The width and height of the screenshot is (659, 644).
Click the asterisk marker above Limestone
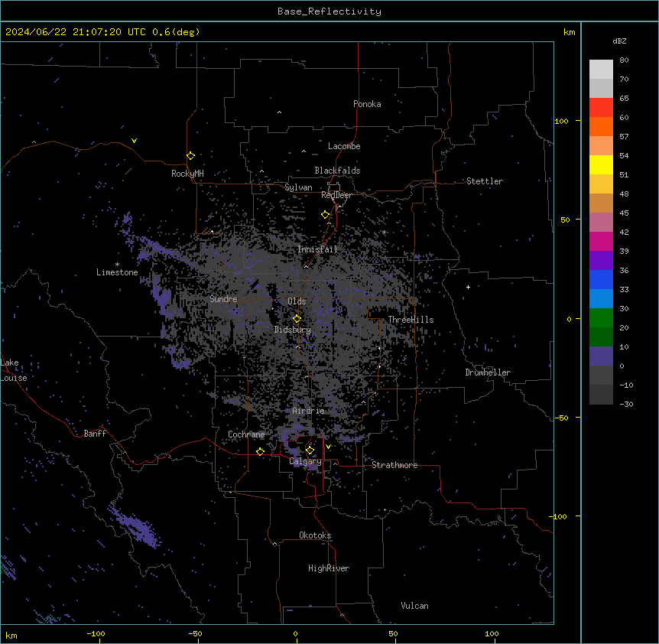tap(117, 265)
